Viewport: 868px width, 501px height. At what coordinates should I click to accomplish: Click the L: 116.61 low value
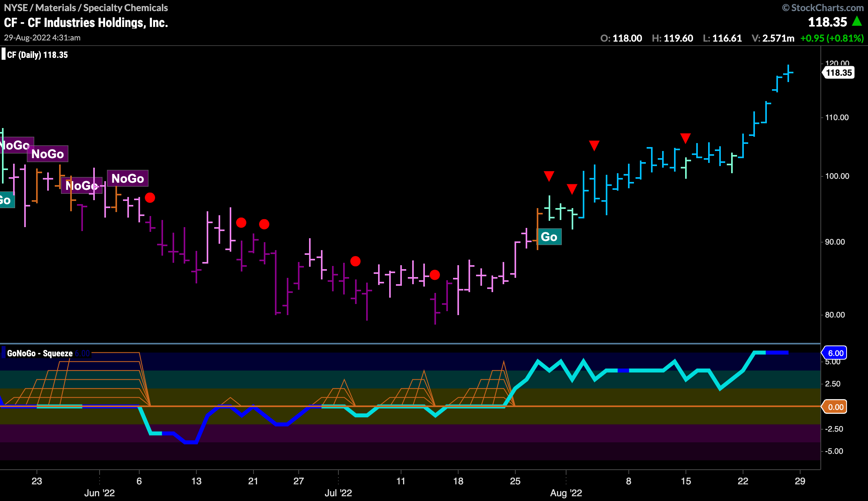(722, 38)
